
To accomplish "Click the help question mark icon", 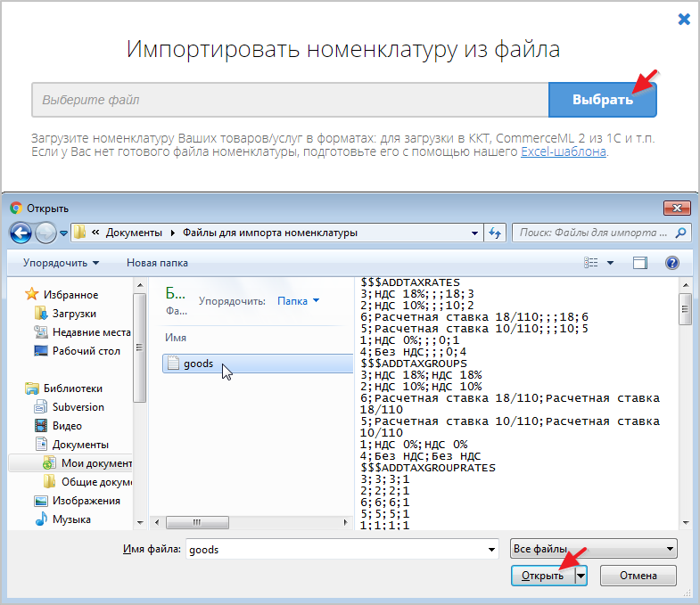I will (x=672, y=263).
